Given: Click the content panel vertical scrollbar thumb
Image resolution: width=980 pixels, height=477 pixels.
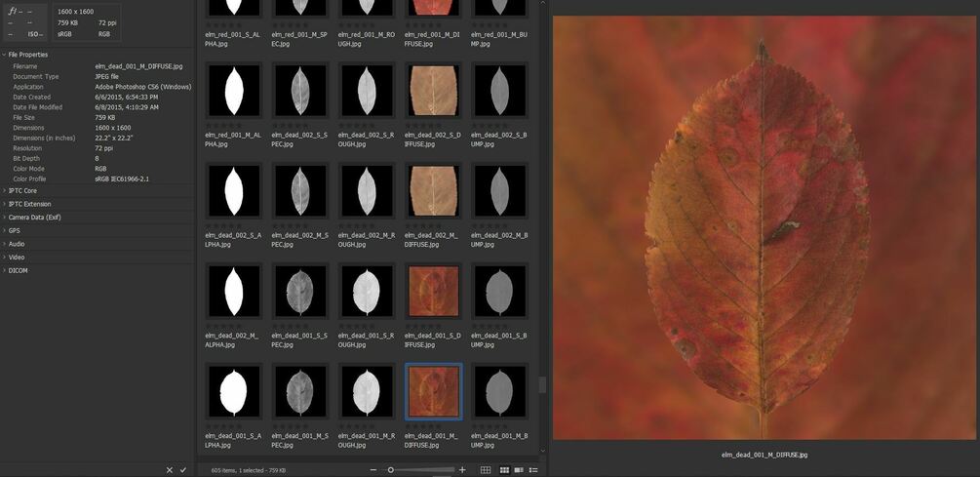Looking at the screenshot, I should tap(542, 384).
